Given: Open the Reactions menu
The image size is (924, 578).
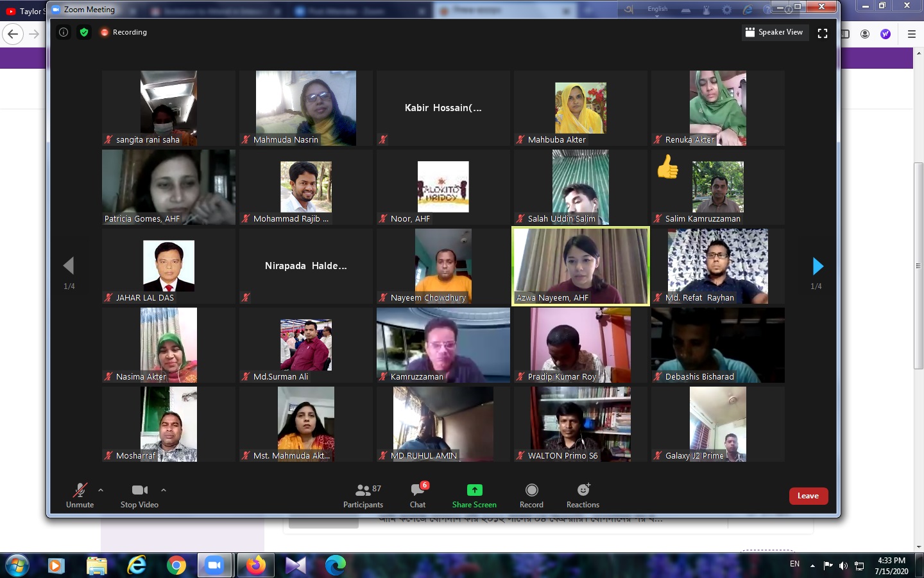Looking at the screenshot, I should point(583,495).
